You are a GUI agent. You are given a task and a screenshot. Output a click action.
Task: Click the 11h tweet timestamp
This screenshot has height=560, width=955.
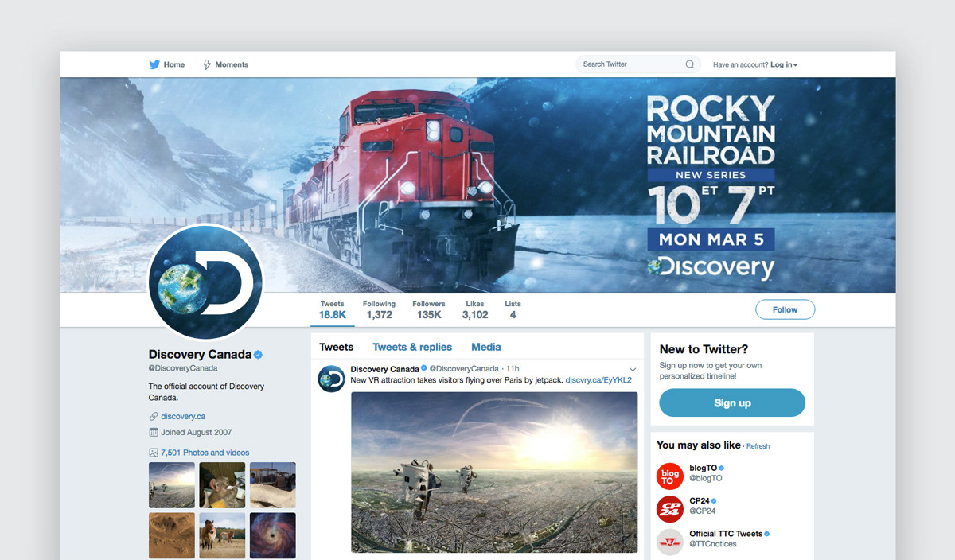tap(513, 369)
